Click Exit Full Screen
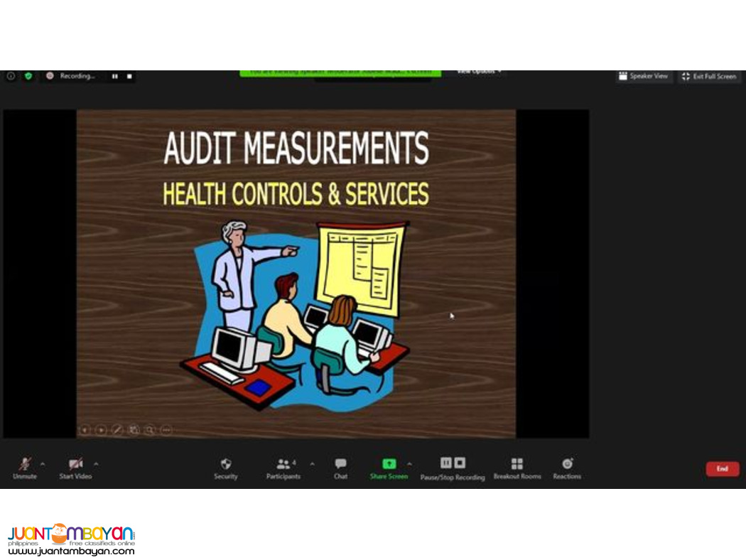Screen dimensions: 746x560 [709, 76]
